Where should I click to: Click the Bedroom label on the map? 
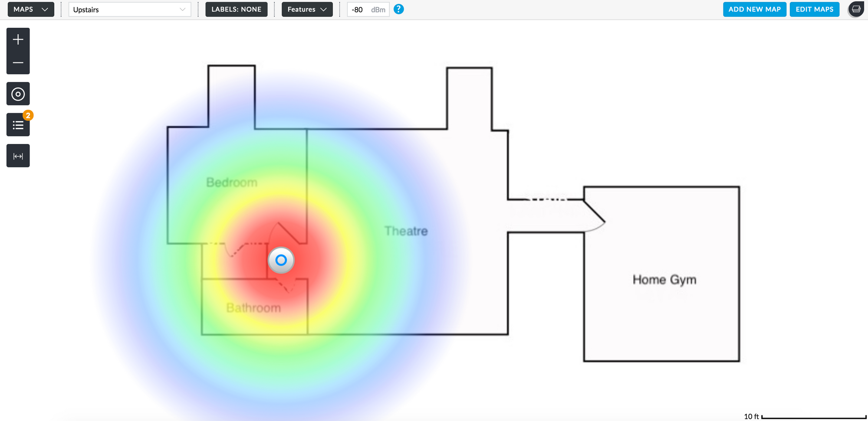[231, 183]
